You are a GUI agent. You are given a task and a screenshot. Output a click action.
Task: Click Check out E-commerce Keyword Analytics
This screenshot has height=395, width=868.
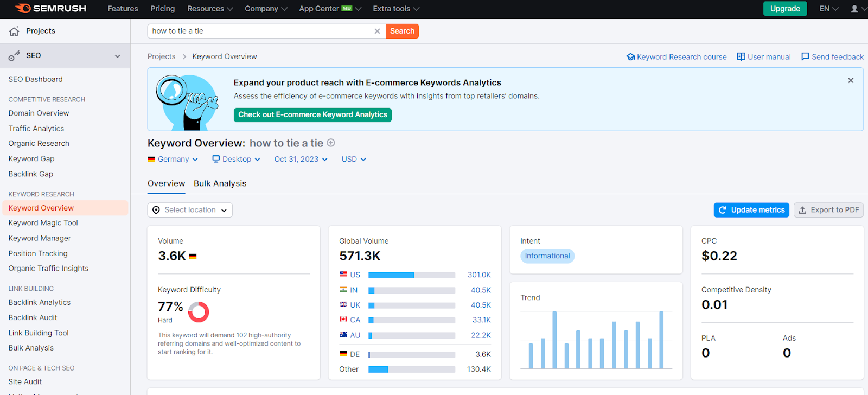click(312, 114)
